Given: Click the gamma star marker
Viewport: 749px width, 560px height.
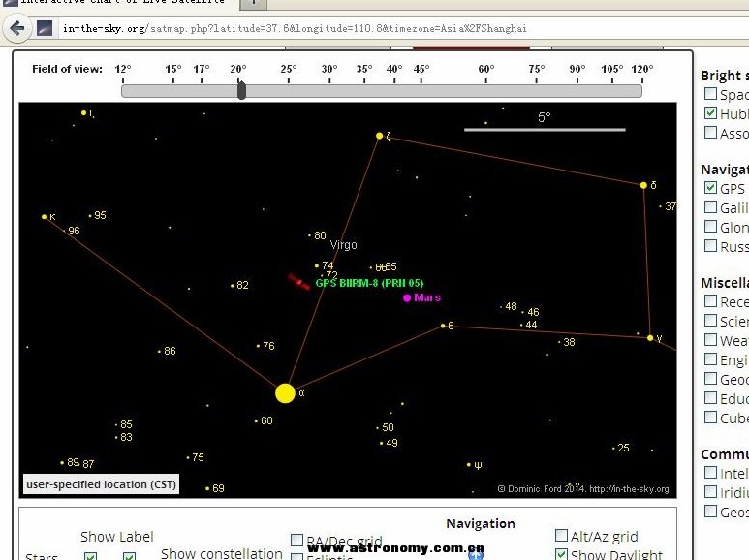Looking at the screenshot, I should click(x=649, y=338).
